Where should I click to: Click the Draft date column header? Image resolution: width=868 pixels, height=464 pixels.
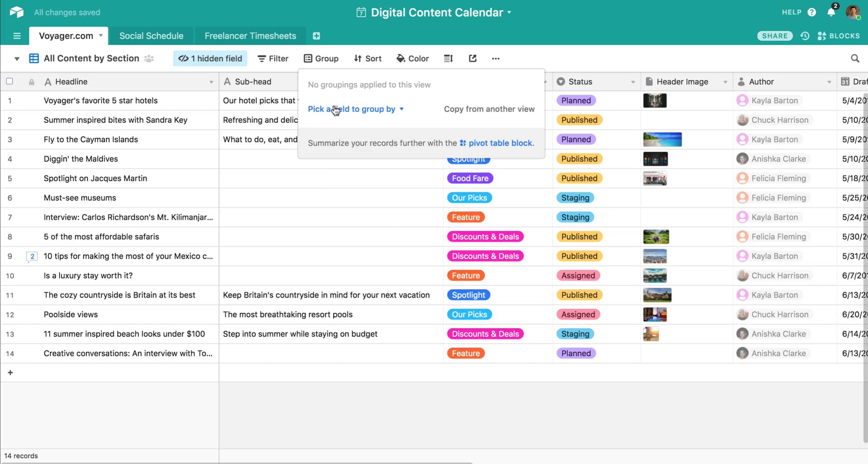tap(853, 82)
